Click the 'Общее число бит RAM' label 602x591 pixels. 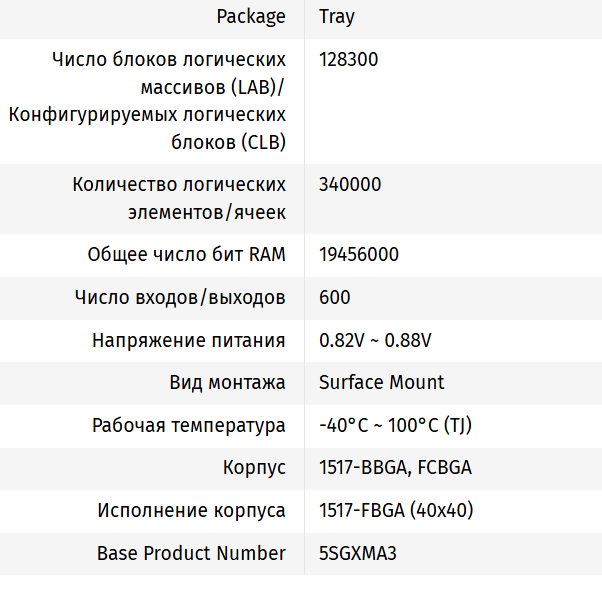(187, 255)
